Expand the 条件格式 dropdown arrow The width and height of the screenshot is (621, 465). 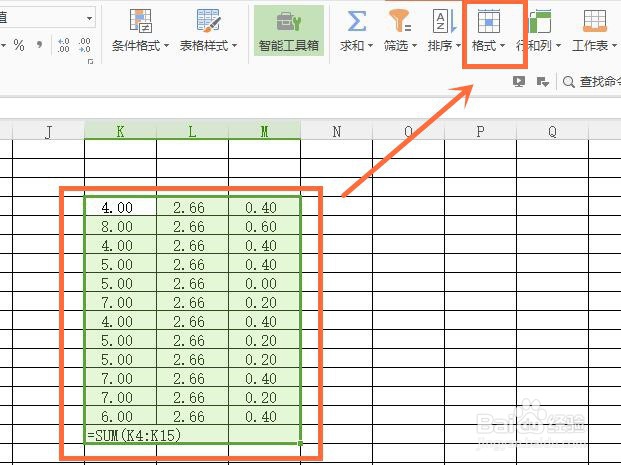point(166,46)
